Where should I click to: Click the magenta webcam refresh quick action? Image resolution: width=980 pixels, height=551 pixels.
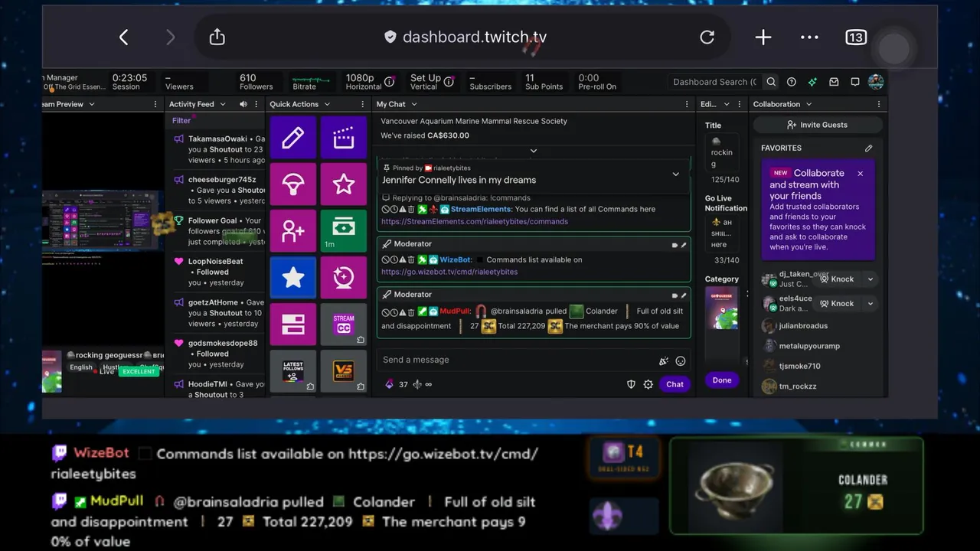[344, 278]
